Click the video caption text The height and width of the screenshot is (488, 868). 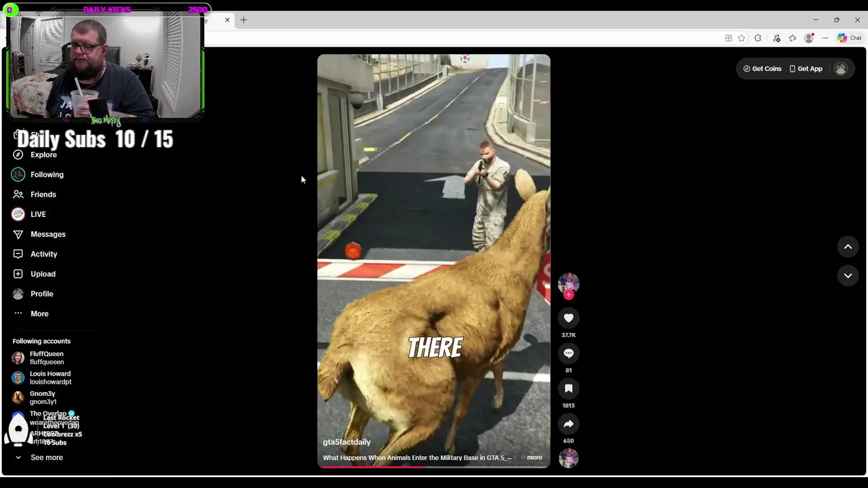[x=417, y=457]
